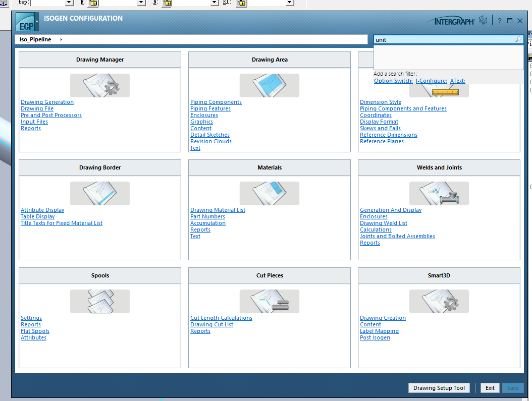Click the Materials blueprint image

[x=270, y=193]
